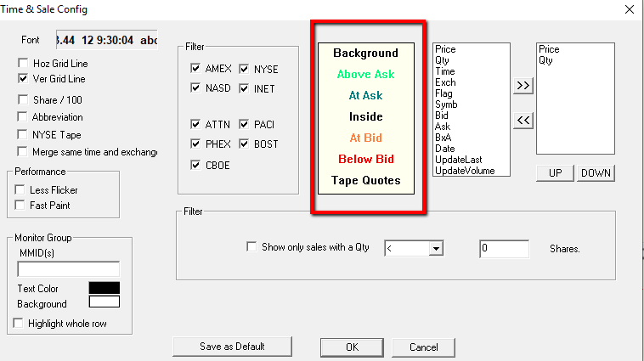Viewport: 644px width, 361px height.
Task: Check Show only sales with a Qty
Action: click(x=251, y=247)
